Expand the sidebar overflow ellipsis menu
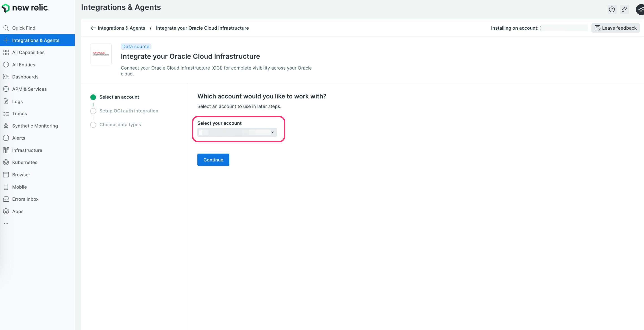 coord(6,223)
